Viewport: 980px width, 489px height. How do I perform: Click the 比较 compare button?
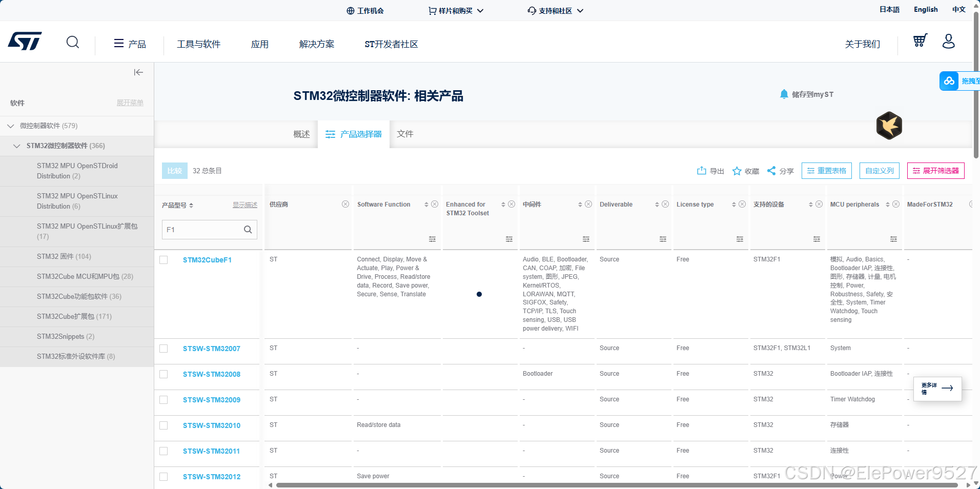[x=174, y=171]
